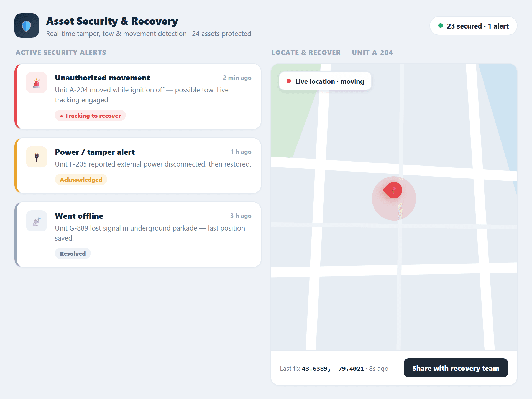Click the Acknowledged status badge
The width and height of the screenshot is (532, 399).
point(81,180)
